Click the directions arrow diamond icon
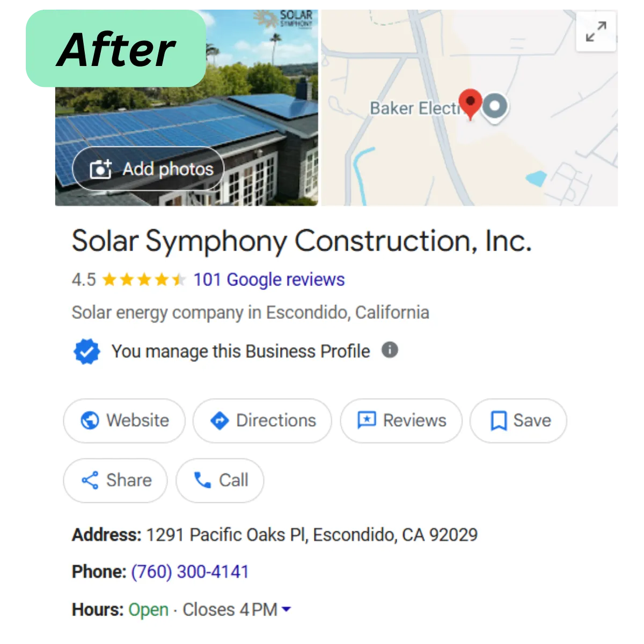 pos(219,420)
